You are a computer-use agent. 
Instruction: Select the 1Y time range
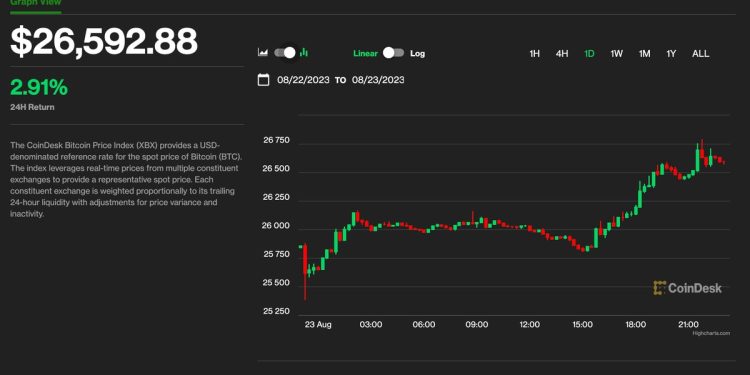pos(671,54)
